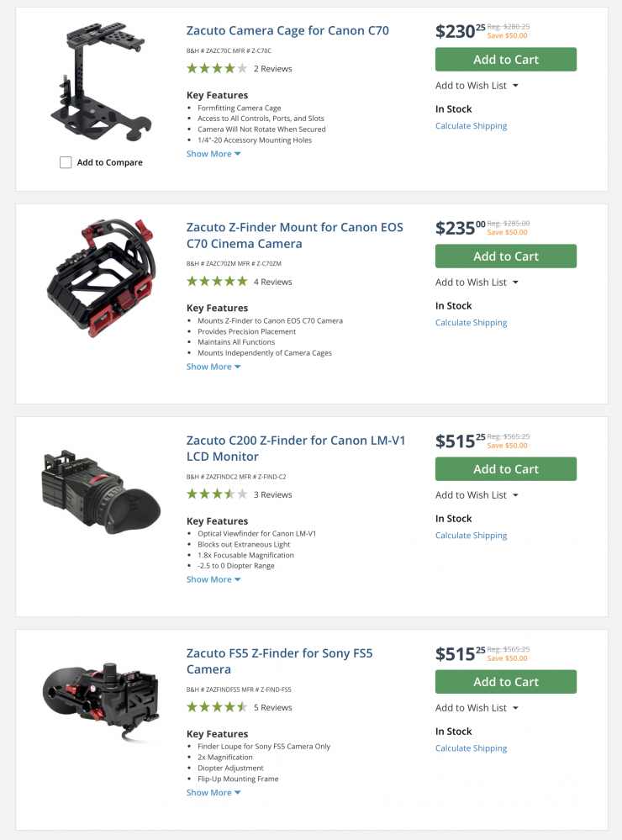Viewport: 622px width, 840px height.
Task: Expand Show More for C200 Z-Finder features
Action: 213,579
